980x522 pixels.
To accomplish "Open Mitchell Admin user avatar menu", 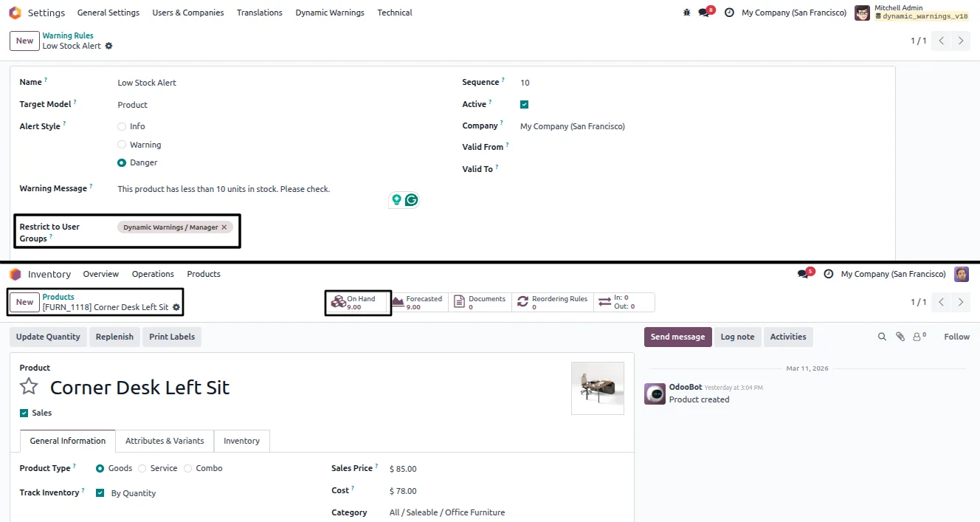I will (x=862, y=13).
